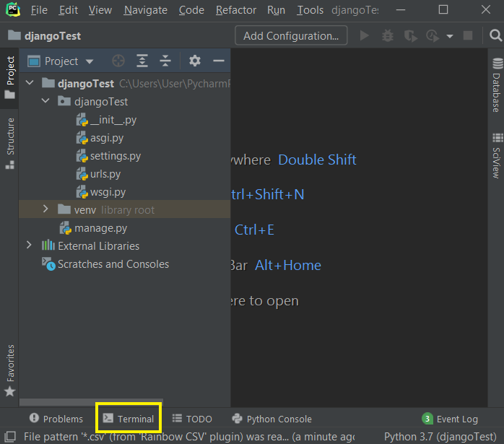The image size is (504, 444).
Task: Toggle the Project side tab
Action: [x=10, y=77]
